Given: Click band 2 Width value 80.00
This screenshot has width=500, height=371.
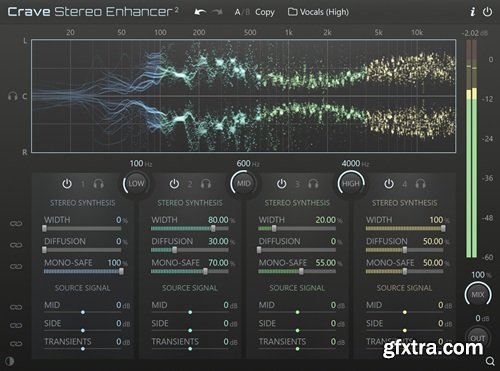Looking at the screenshot, I should click(x=218, y=220).
